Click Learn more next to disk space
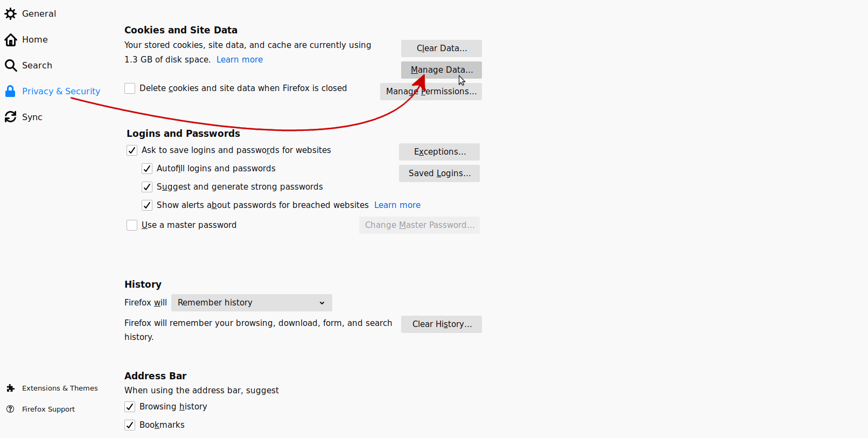This screenshot has height=438, width=868. click(239, 60)
